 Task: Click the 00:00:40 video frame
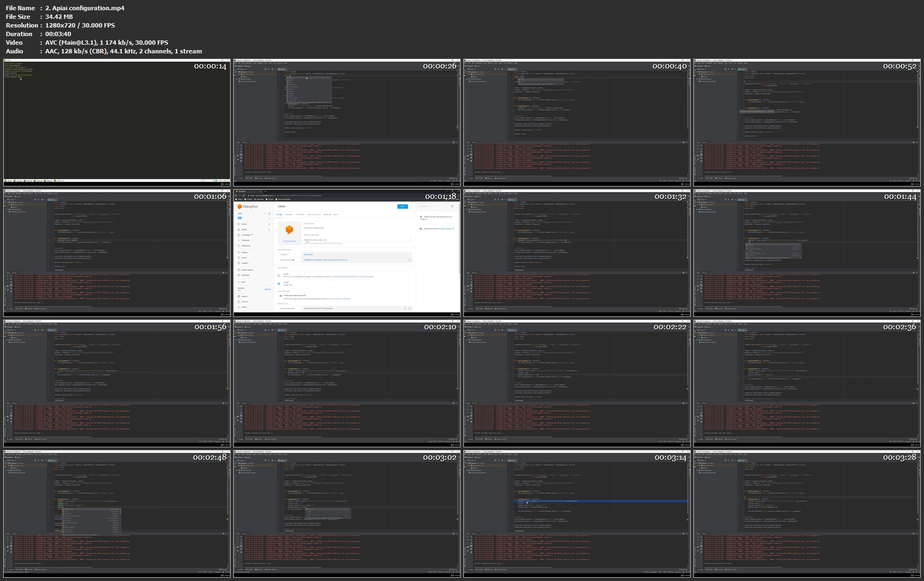click(x=577, y=122)
